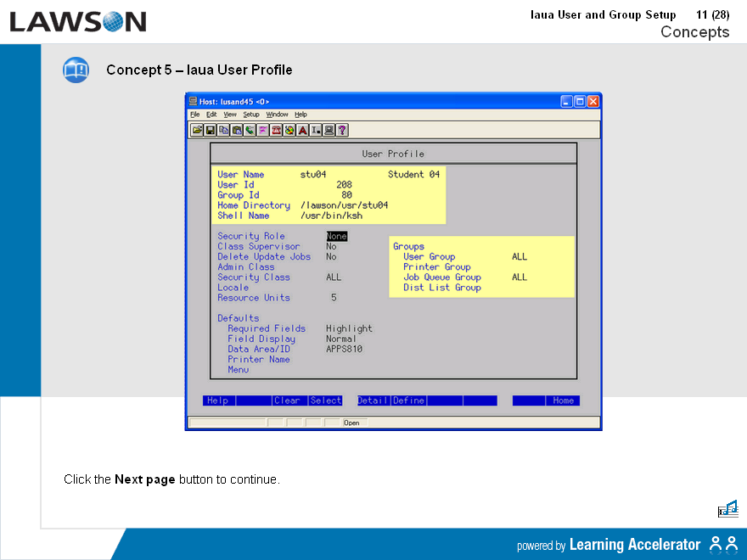Click the Student 04 description text
This screenshot has height=560, width=747.
pos(413,174)
